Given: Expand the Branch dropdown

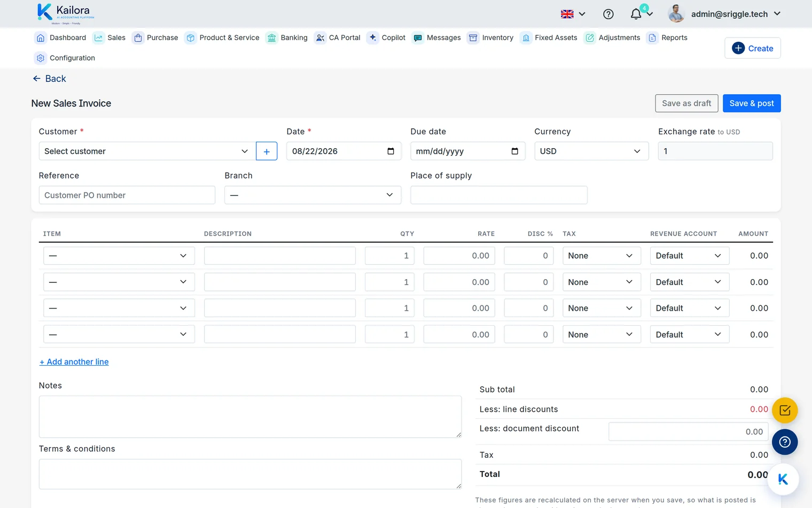Looking at the screenshot, I should 313,195.
